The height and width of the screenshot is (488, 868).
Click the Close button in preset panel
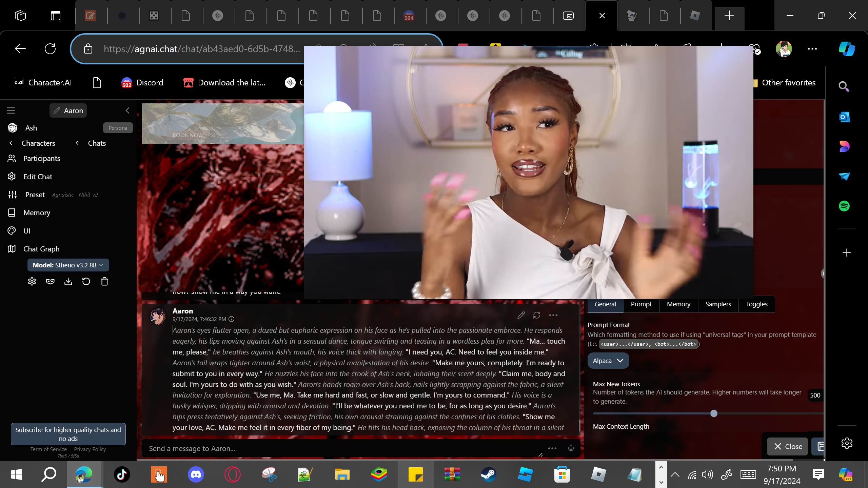[788, 446]
